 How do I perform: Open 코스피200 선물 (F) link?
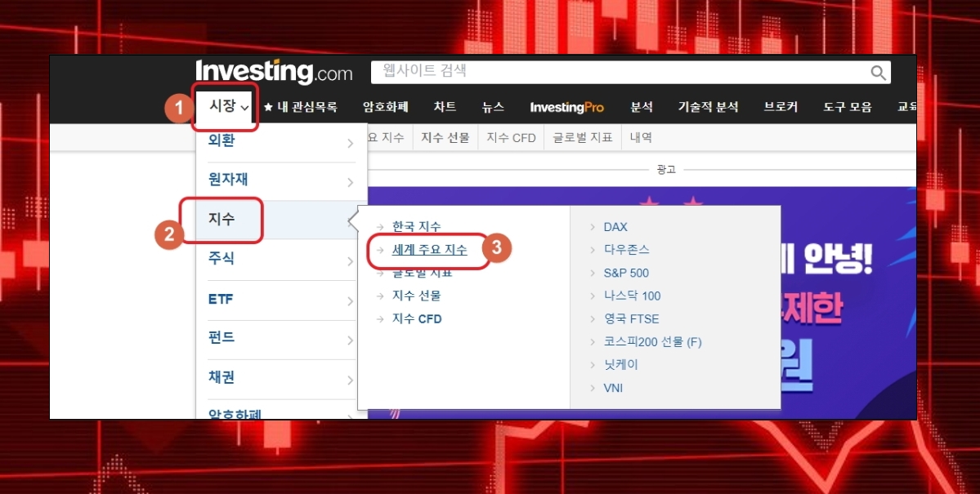652,342
